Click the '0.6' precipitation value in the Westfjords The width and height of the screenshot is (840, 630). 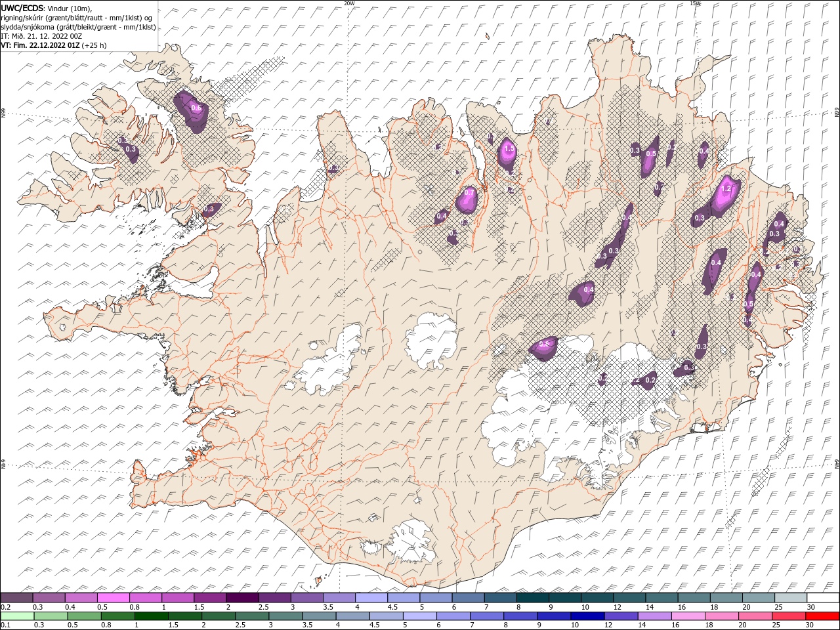196,108
